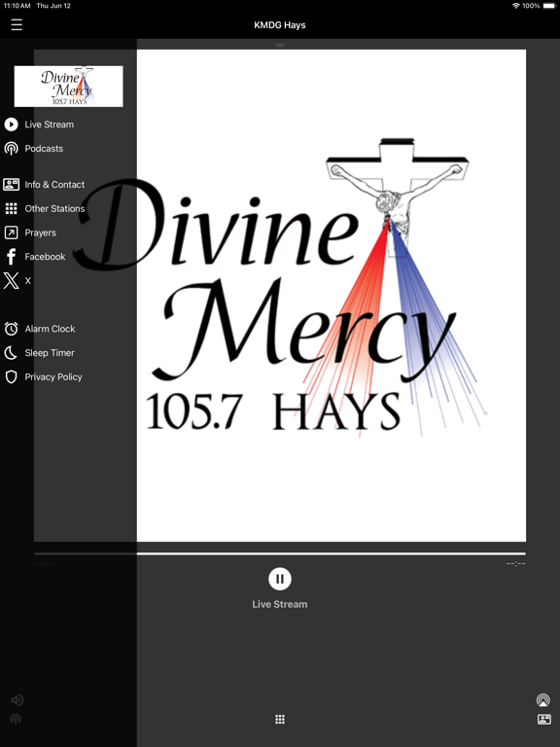This screenshot has width=560, height=747.
Task: Open the hamburger menu icon
Action: coord(17,24)
